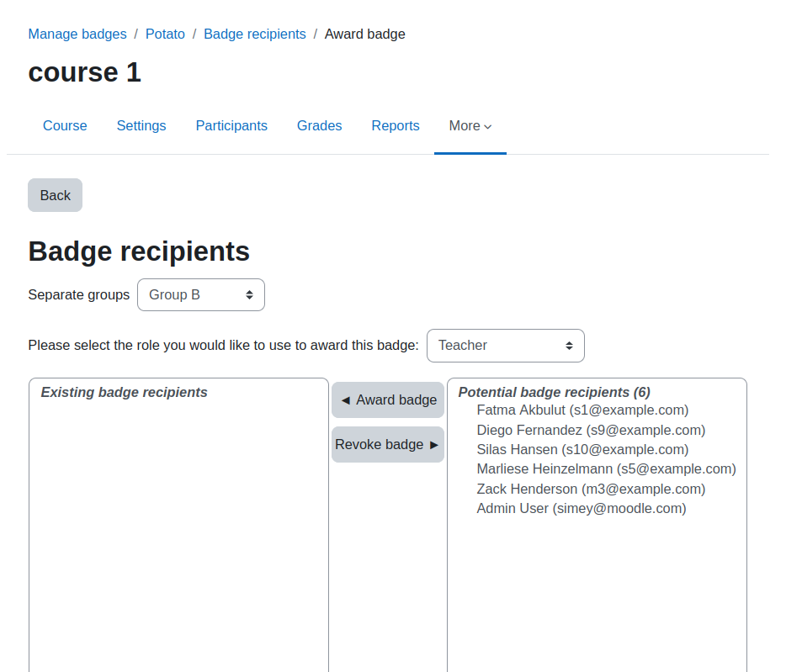This screenshot has height=672, width=802.
Task: Select Silas Hansen from the list
Action: coord(582,450)
